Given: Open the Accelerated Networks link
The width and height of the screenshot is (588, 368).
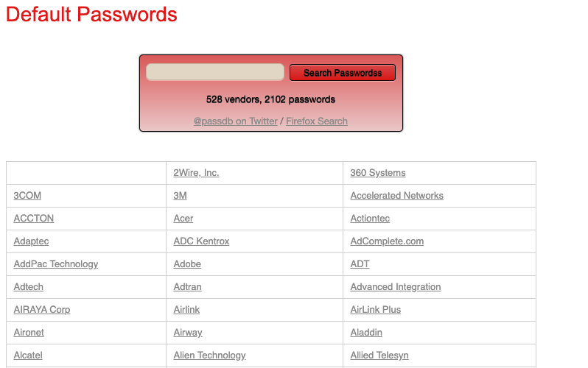Looking at the screenshot, I should [396, 196].
